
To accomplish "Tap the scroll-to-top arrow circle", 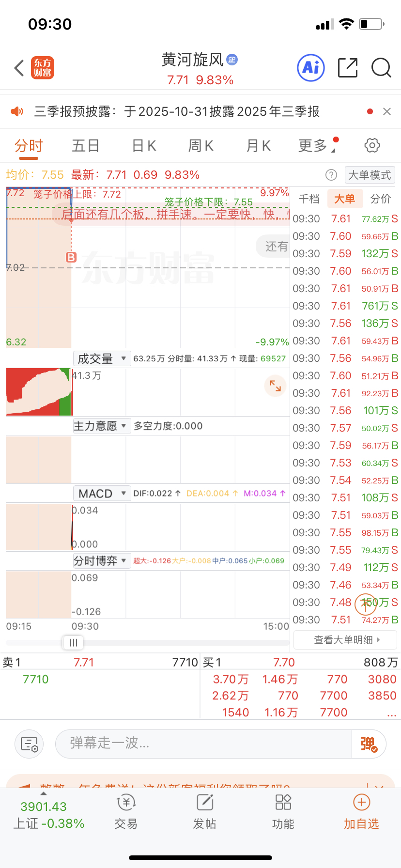I will coord(366,604).
